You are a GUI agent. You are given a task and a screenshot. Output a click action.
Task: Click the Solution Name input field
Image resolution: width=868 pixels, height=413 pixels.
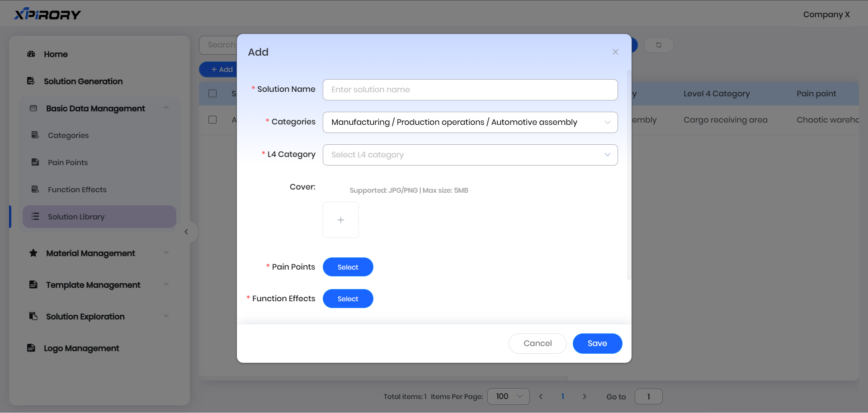[470, 90]
